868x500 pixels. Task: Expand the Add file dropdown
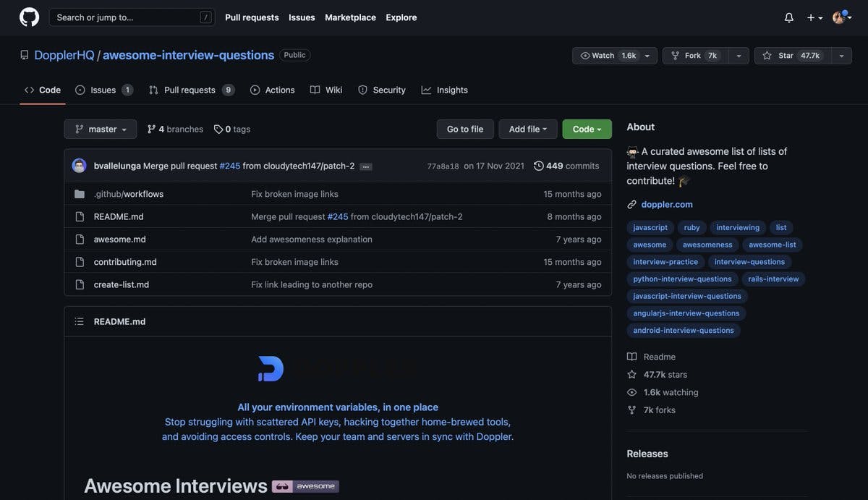[x=527, y=129]
